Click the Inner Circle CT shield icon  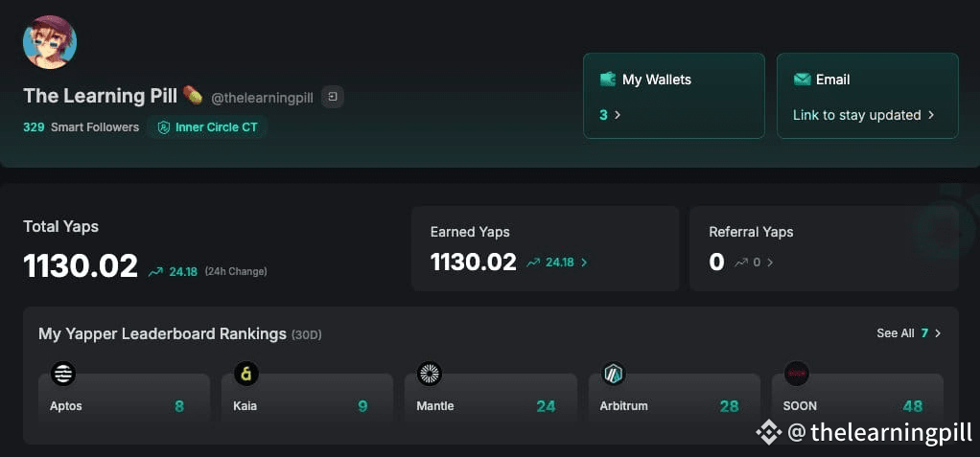tap(164, 127)
